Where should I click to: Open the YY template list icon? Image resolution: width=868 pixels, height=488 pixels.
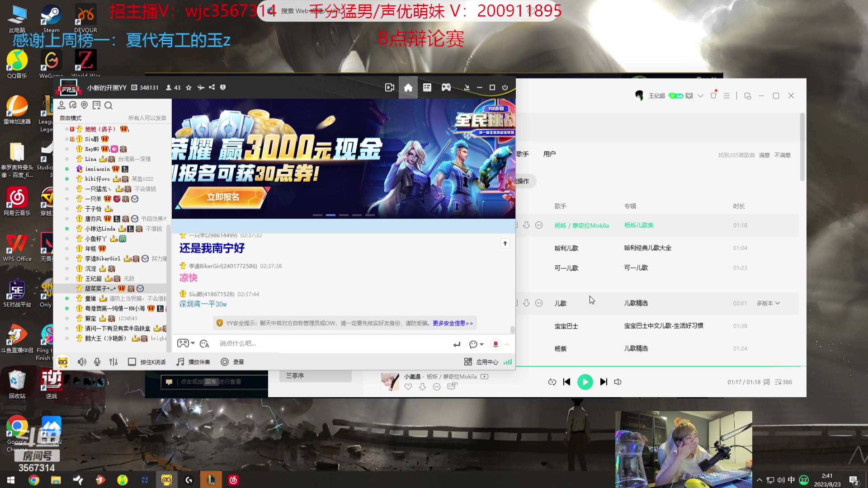(427, 88)
